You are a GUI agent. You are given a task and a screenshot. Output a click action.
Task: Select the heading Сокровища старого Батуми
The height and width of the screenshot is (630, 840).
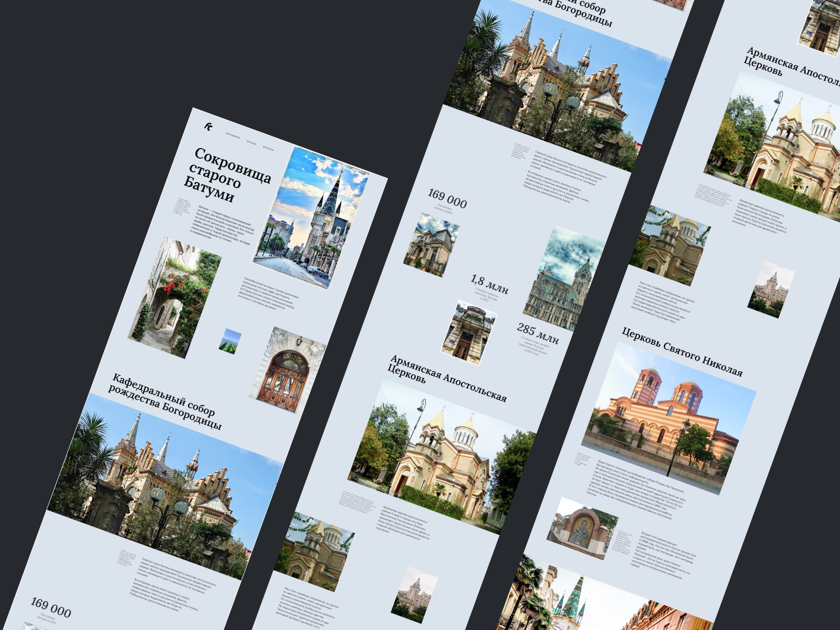(228, 175)
